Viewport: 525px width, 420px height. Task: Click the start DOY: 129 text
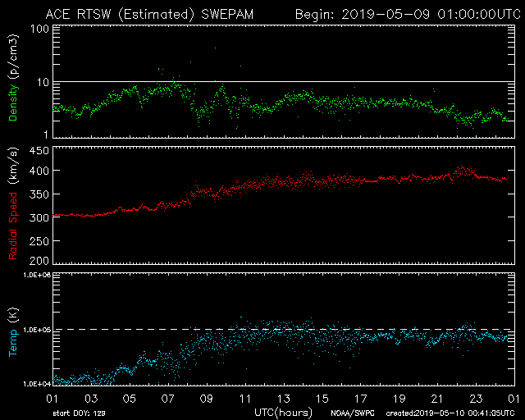pos(80,413)
